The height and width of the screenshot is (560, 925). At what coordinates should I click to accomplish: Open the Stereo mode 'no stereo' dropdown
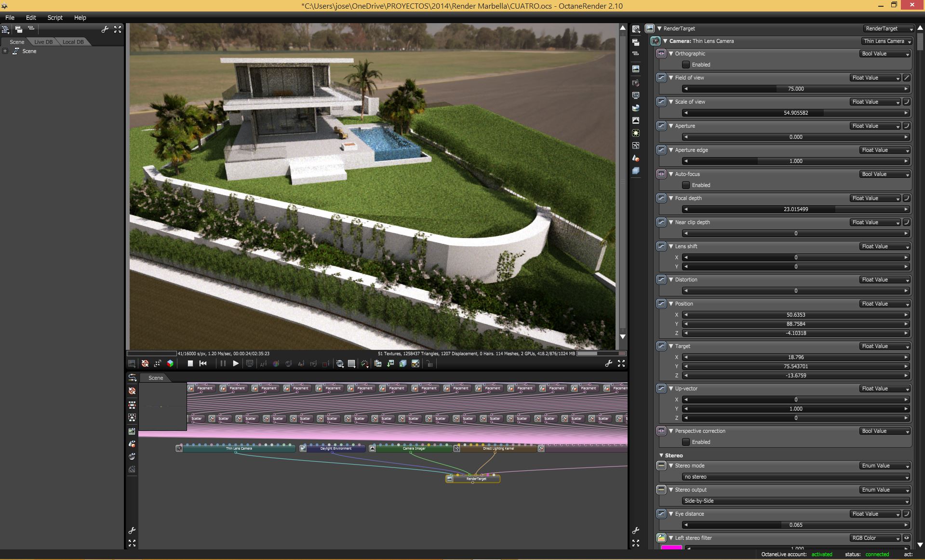coord(795,477)
